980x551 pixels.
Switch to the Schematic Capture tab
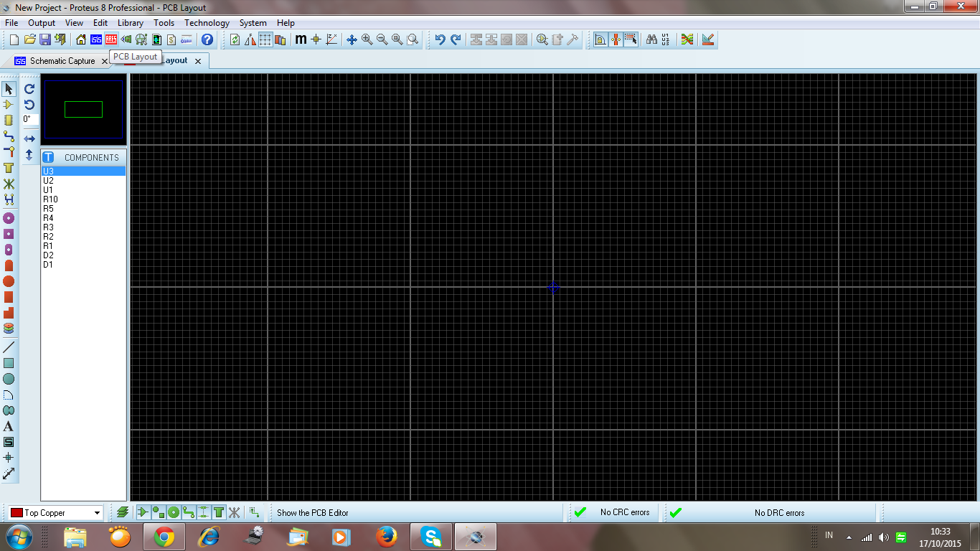click(x=62, y=61)
